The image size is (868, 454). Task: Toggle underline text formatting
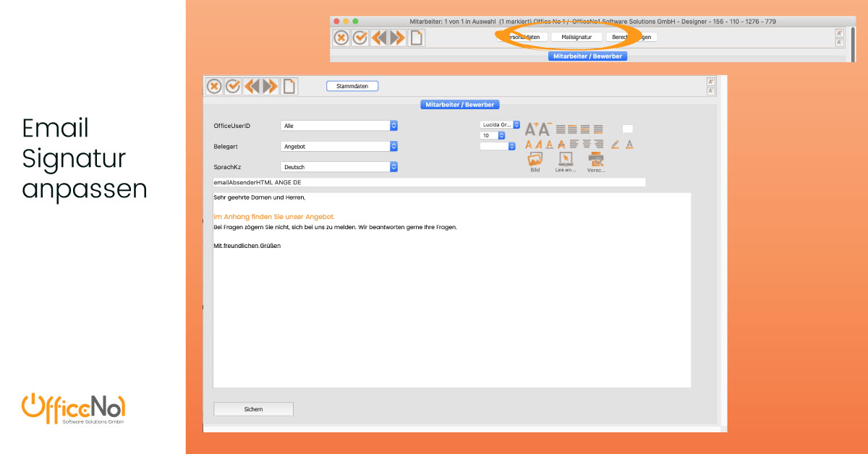(x=550, y=145)
